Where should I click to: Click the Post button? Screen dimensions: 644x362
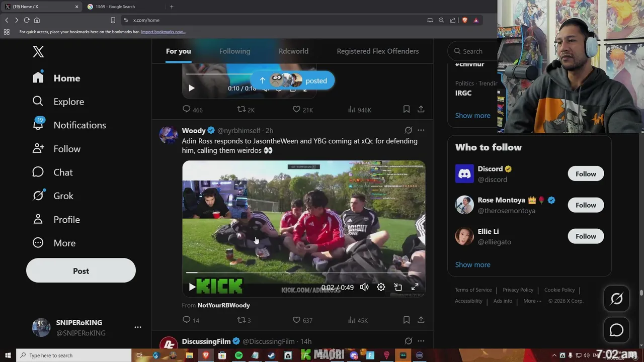(x=81, y=270)
